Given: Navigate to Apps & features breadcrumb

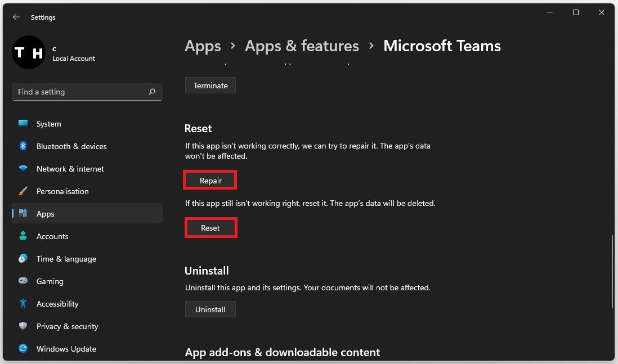Looking at the screenshot, I should [x=302, y=46].
